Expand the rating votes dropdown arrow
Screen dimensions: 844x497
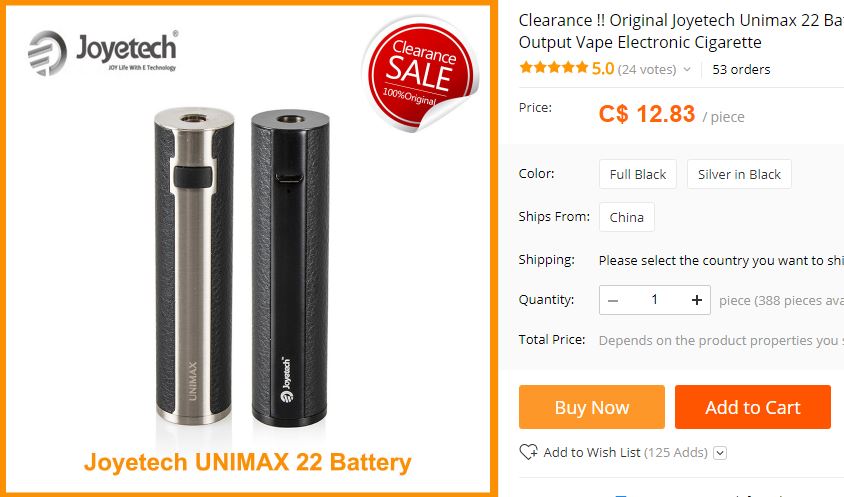tap(687, 69)
